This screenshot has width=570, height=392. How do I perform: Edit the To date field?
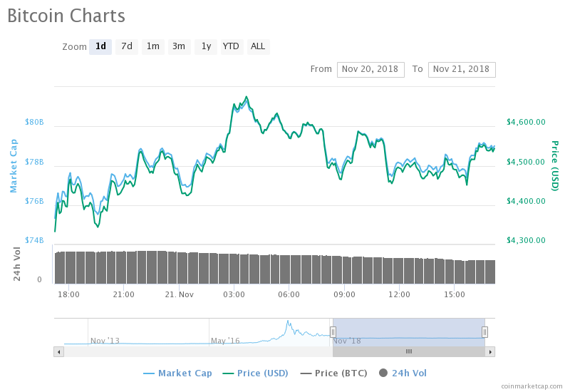pos(462,69)
